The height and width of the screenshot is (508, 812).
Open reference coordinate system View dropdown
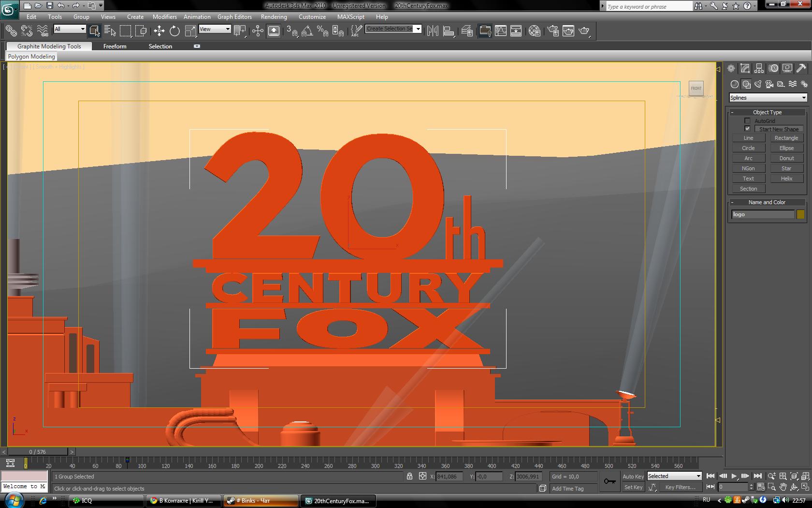(x=215, y=29)
